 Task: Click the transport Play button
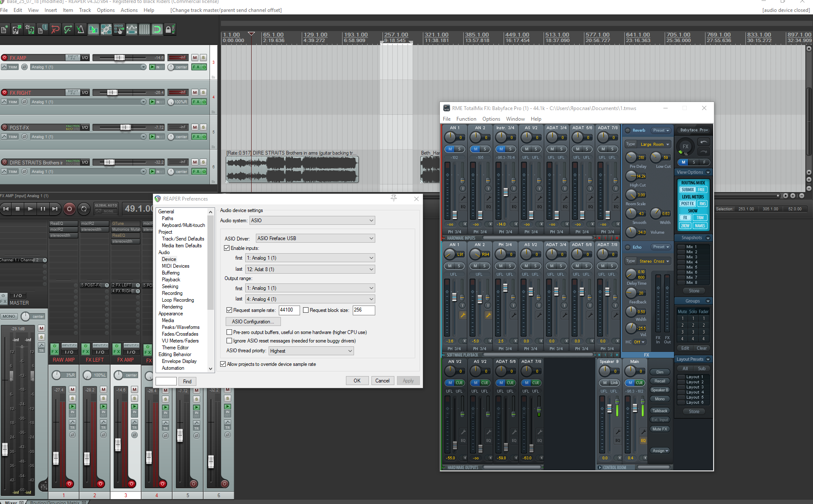click(x=30, y=209)
